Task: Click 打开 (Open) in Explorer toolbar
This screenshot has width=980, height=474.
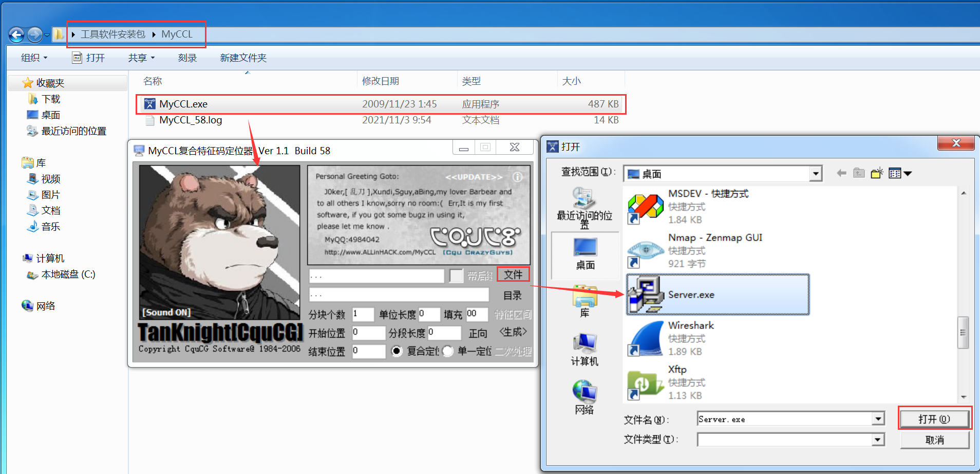Action: 89,58
